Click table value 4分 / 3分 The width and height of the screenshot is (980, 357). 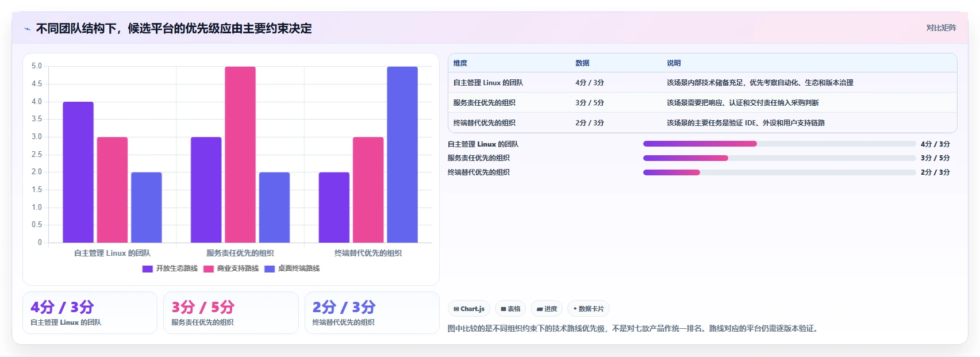[x=590, y=83]
